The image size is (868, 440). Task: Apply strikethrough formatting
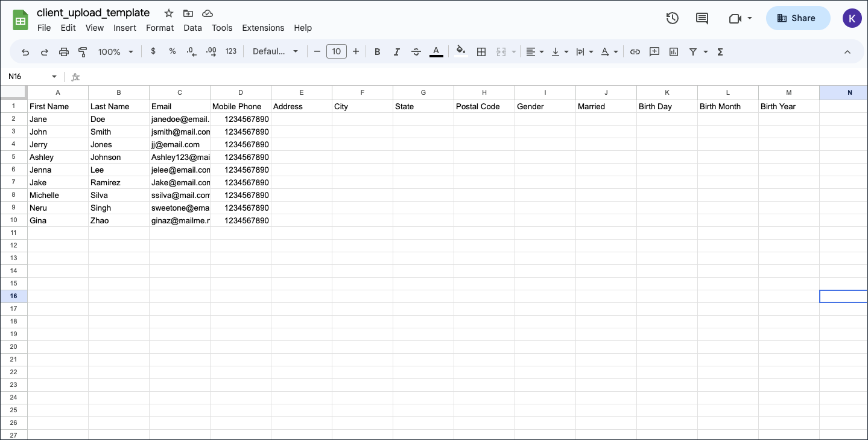tap(416, 52)
